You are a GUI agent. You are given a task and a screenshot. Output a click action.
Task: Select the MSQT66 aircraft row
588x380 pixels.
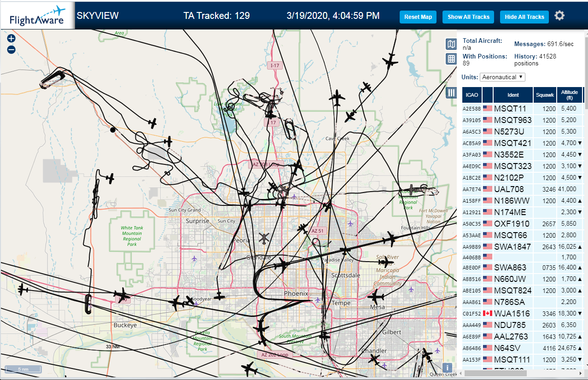(523, 235)
